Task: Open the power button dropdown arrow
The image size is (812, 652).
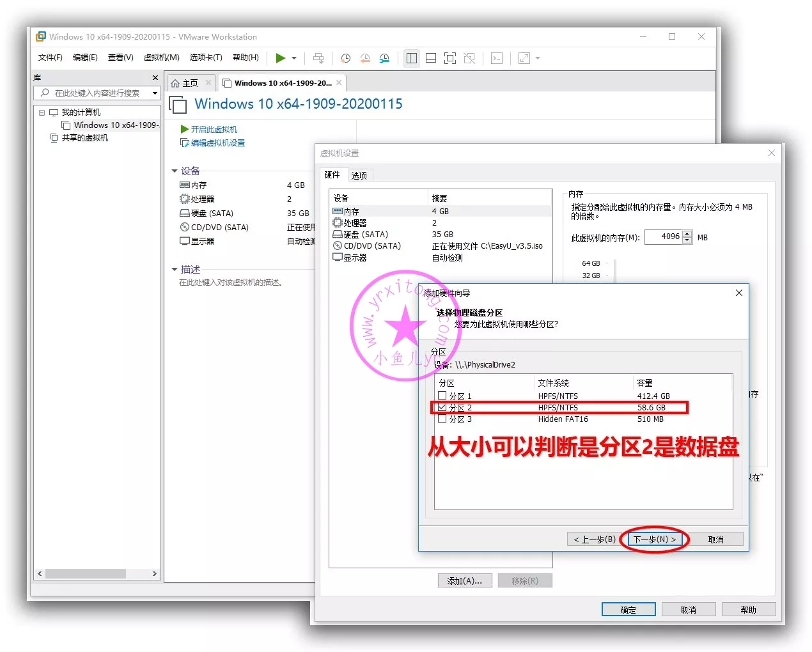Action: [x=294, y=58]
